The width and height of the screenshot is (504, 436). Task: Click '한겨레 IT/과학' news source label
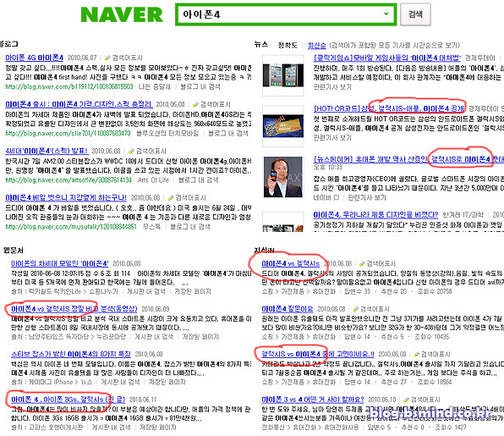(x=463, y=215)
